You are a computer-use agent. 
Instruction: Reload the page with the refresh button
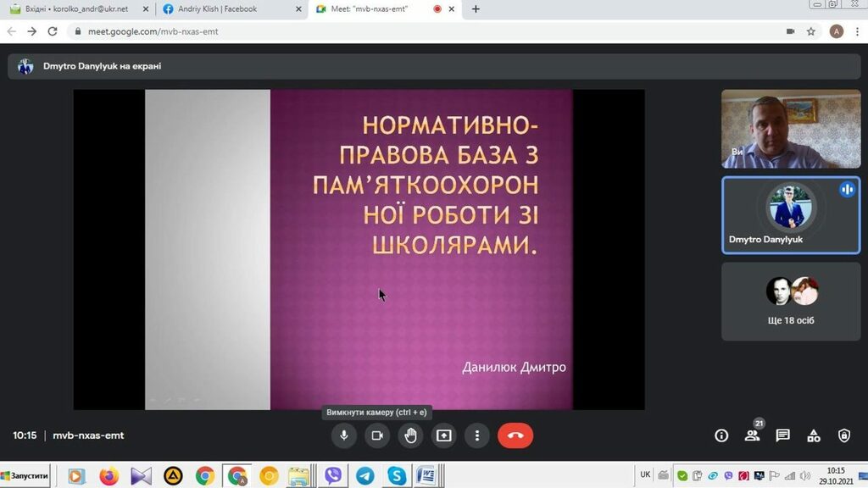(53, 31)
